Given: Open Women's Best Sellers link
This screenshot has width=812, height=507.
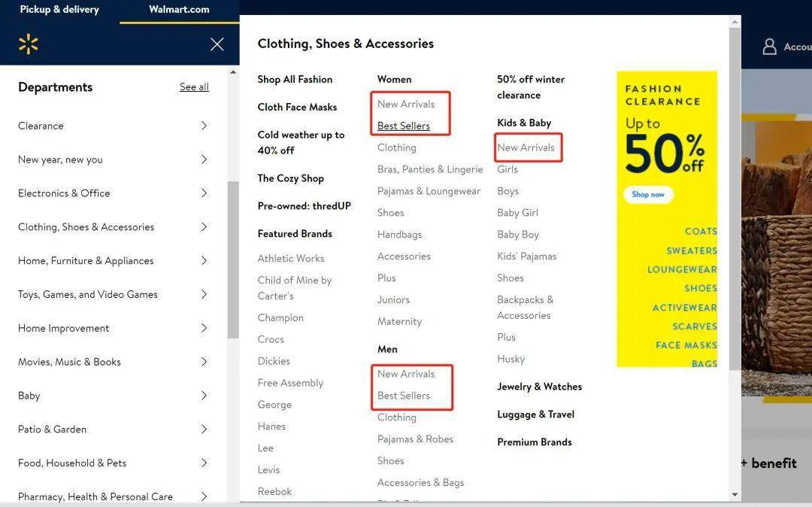Looking at the screenshot, I should pyautogui.click(x=404, y=126).
